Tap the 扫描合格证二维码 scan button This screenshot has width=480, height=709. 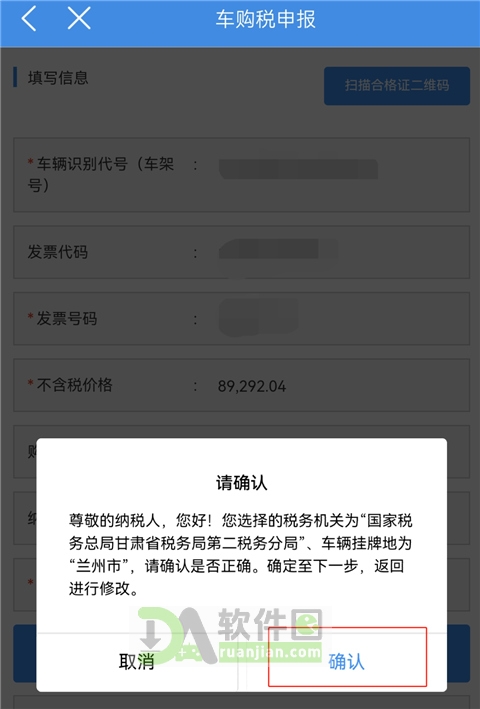point(397,85)
